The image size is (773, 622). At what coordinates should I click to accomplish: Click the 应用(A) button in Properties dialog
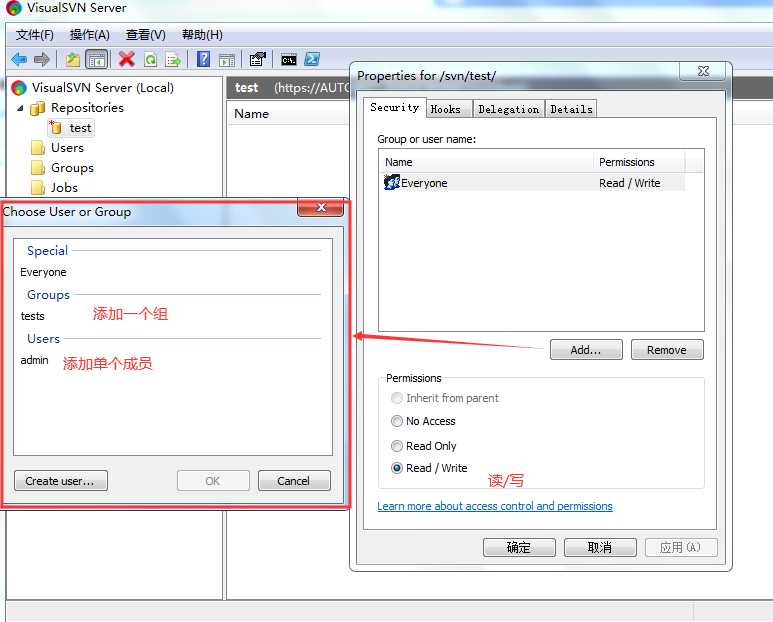681,548
